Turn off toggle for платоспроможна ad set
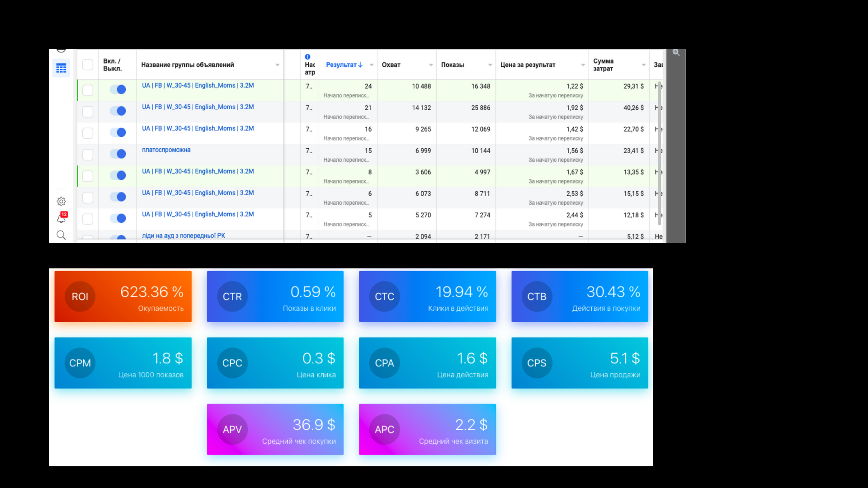This screenshot has height=488, width=868. 118,154
